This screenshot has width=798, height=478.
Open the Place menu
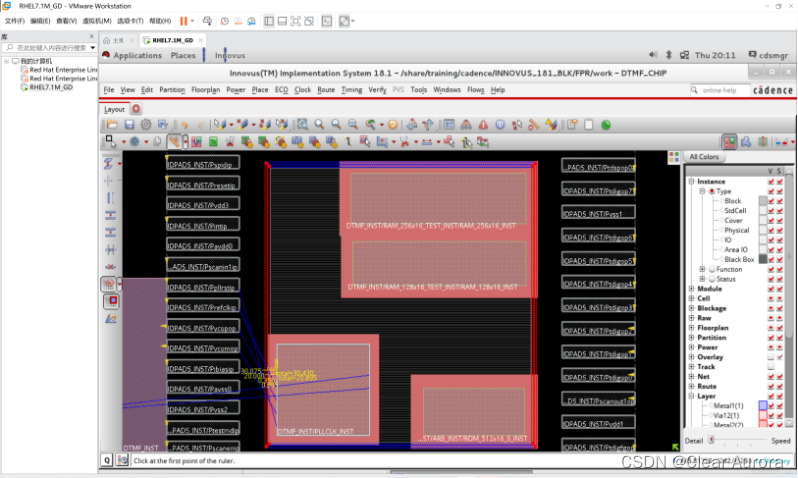260,90
